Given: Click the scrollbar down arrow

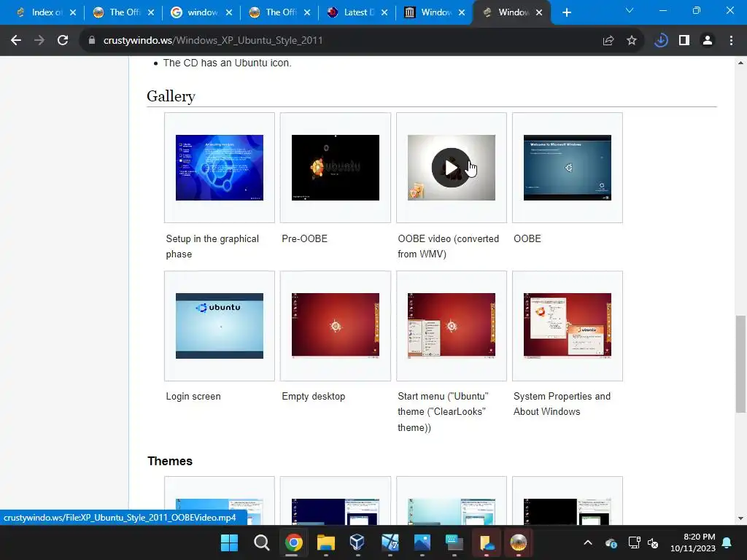Looking at the screenshot, I should pyautogui.click(x=740, y=518).
